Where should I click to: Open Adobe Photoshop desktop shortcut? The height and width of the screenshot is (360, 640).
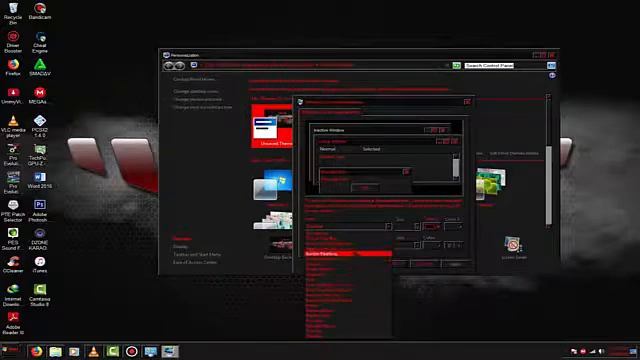pyautogui.click(x=40, y=211)
